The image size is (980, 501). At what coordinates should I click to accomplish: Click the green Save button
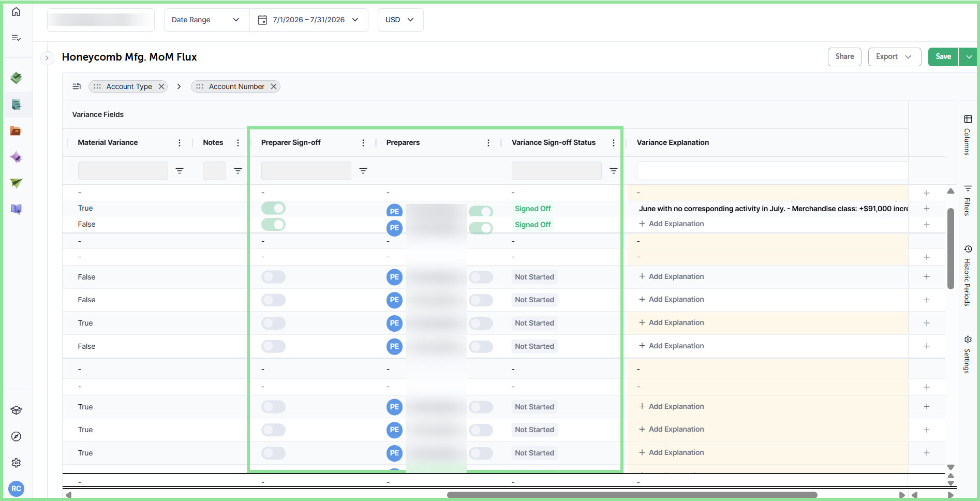point(943,56)
